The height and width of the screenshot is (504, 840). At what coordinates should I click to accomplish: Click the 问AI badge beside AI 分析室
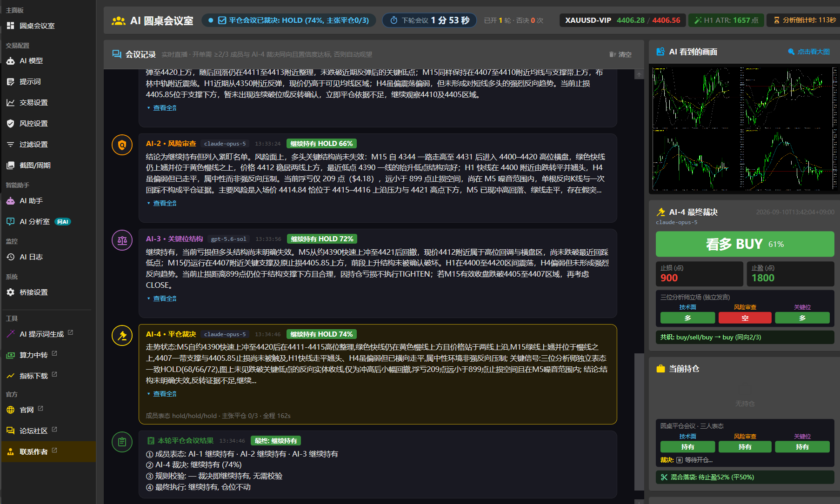click(63, 222)
